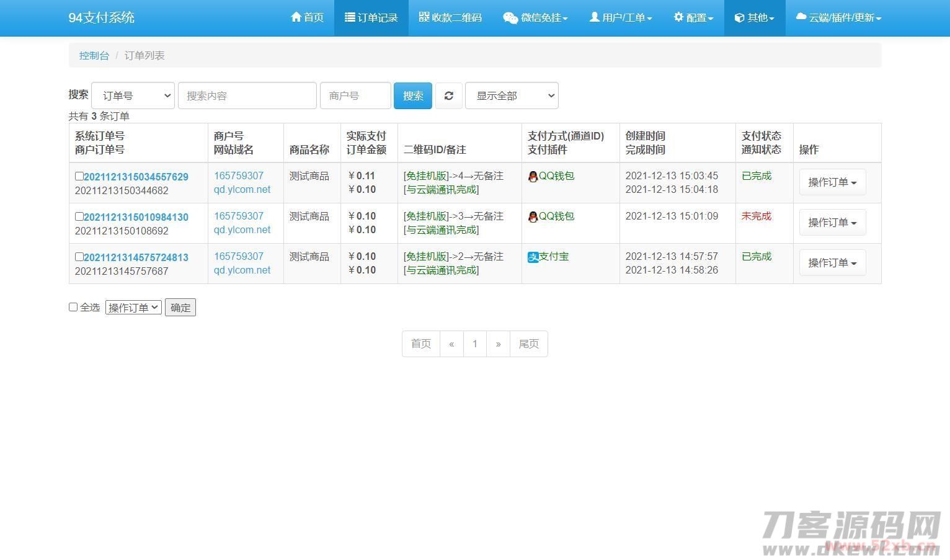Open the 订单记录 navigation tab

click(x=371, y=17)
